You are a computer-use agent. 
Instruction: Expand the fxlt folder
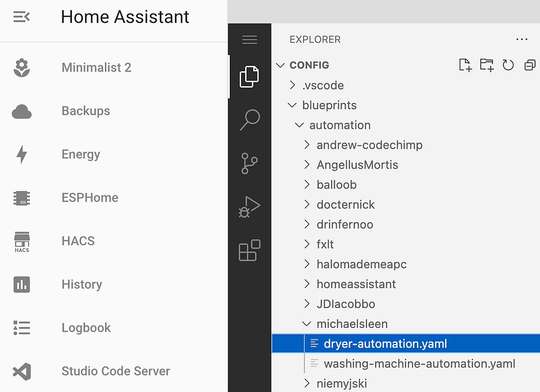307,244
